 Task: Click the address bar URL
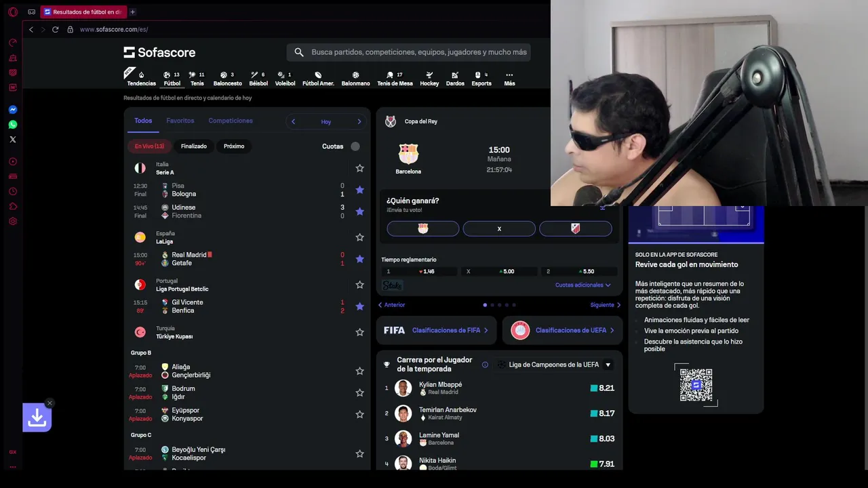pos(114,29)
